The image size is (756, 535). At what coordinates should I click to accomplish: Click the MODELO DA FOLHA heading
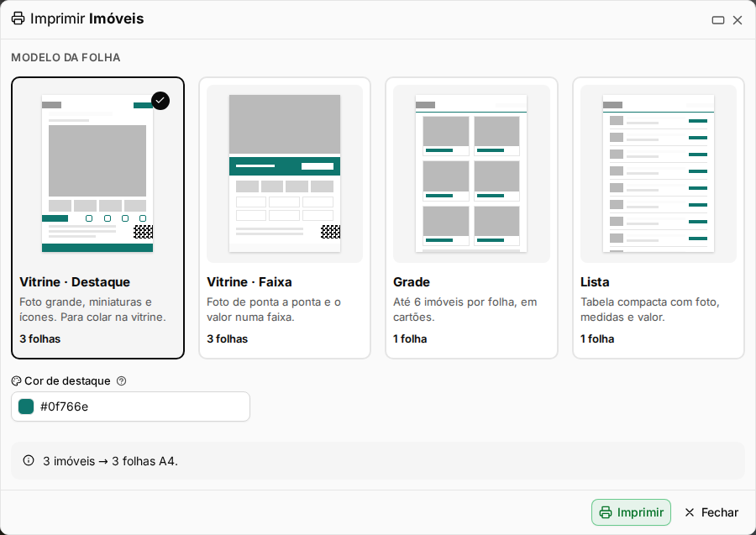click(66, 57)
